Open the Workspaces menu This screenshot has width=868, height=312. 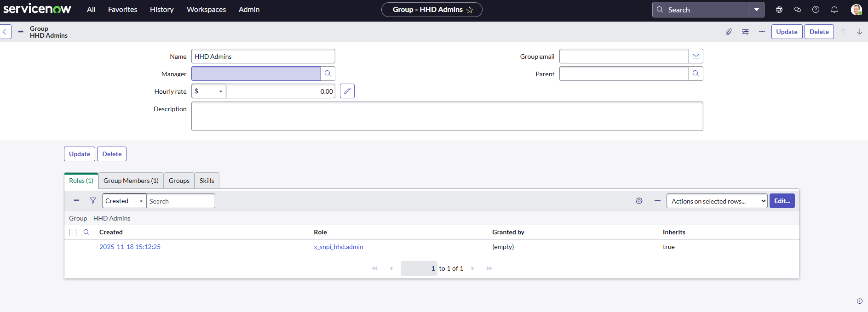(206, 10)
